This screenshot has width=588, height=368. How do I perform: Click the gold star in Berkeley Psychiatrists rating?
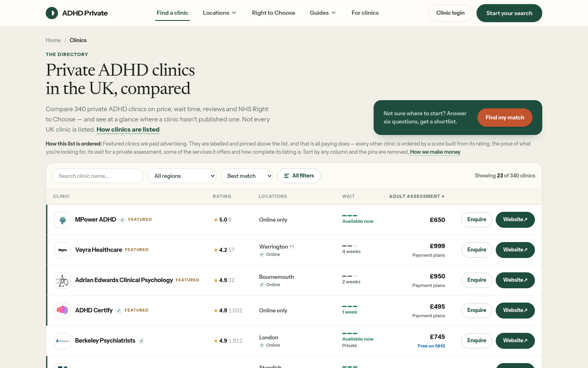216,341
